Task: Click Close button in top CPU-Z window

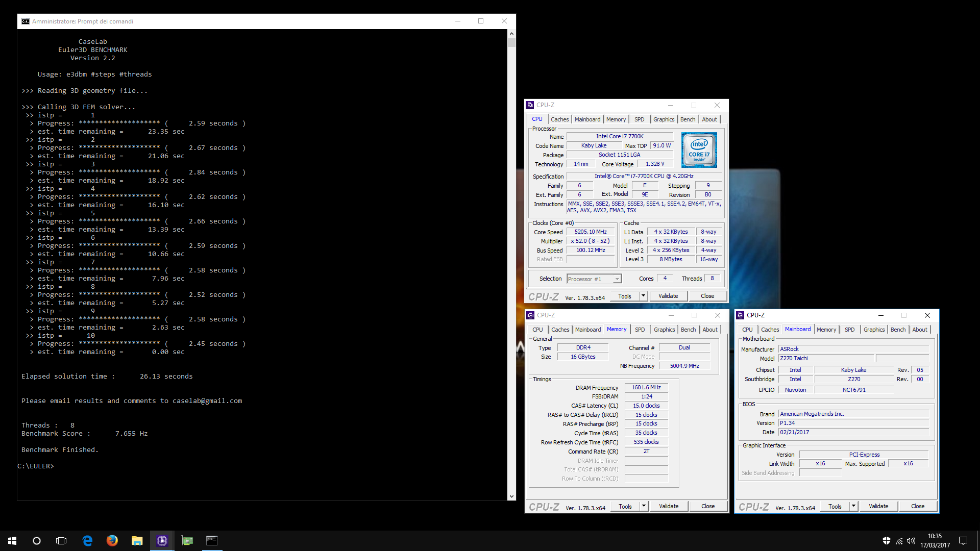Action: pyautogui.click(x=707, y=296)
